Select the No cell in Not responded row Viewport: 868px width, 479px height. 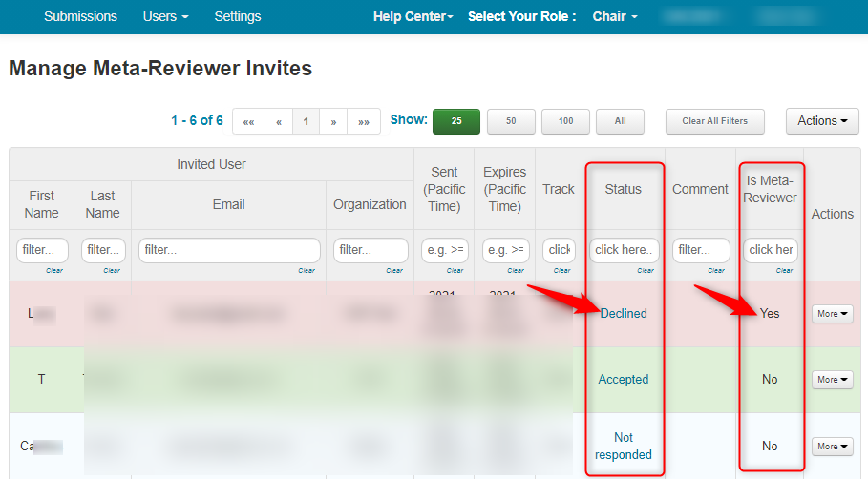click(x=770, y=446)
